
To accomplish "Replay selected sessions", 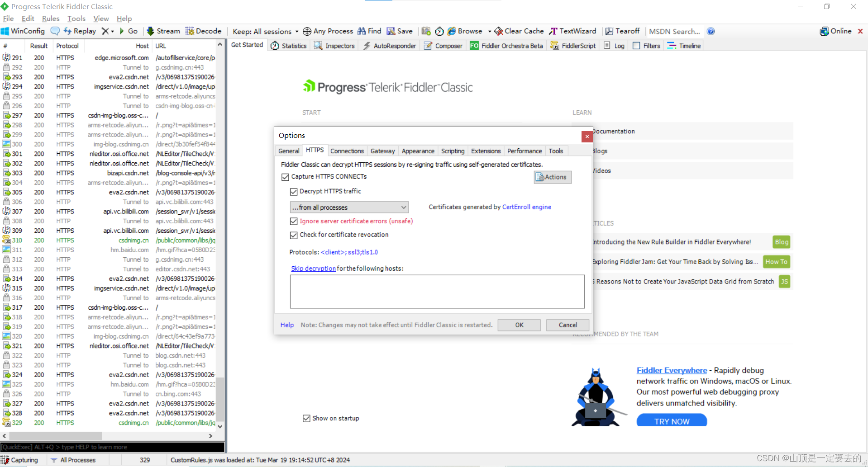I will pyautogui.click(x=80, y=31).
